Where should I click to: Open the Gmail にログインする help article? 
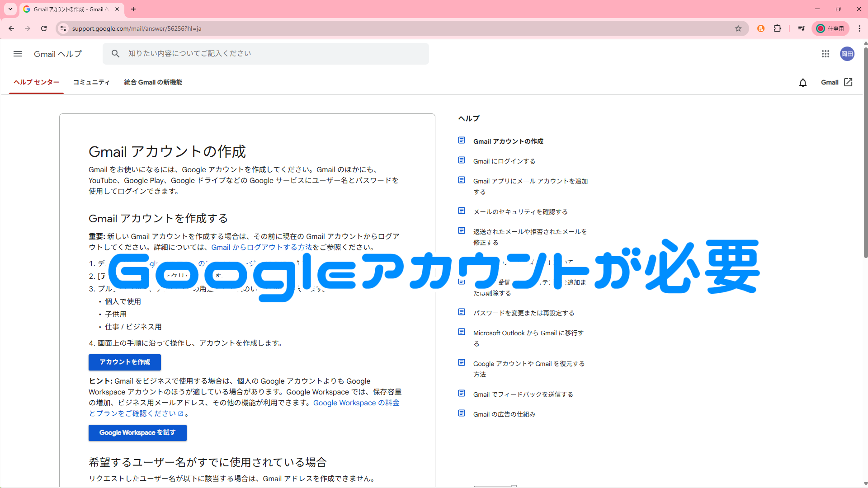[504, 161]
